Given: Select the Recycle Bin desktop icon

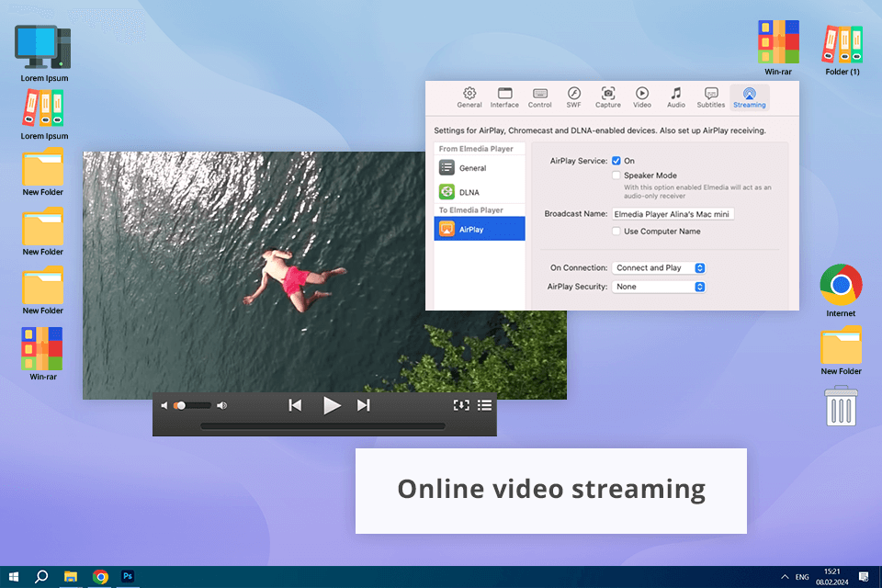Looking at the screenshot, I should click(841, 406).
